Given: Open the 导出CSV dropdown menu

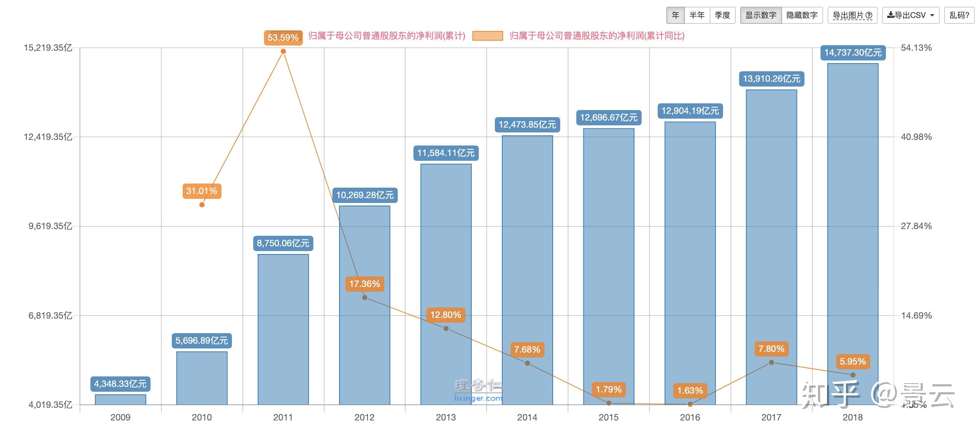Looking at the screenshot, I should [911, 15].
